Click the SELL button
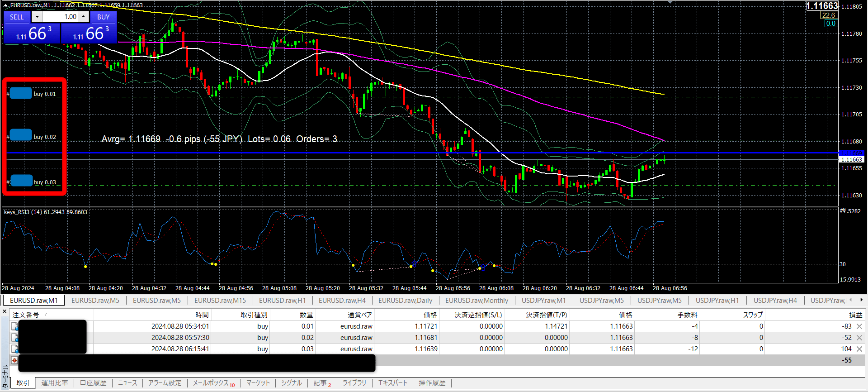The width and height of the screenshot is (868, 392). coord(17,17)
